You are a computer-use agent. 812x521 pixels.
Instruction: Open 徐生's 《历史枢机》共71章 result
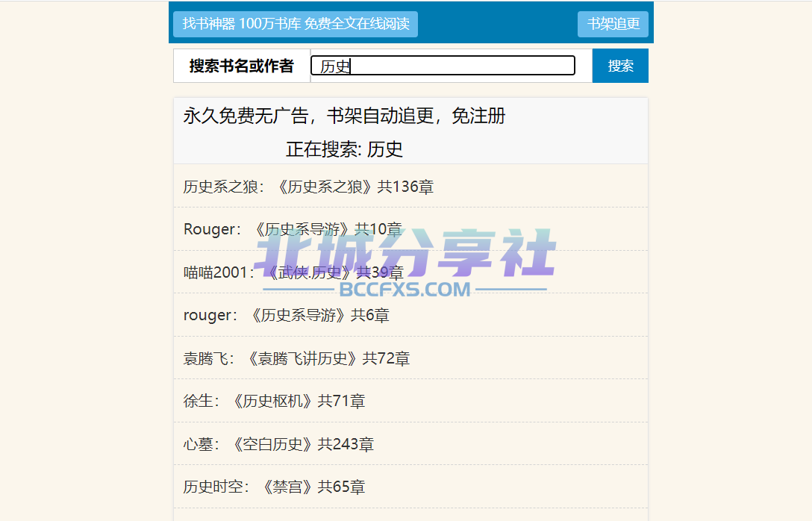[410, 401]
